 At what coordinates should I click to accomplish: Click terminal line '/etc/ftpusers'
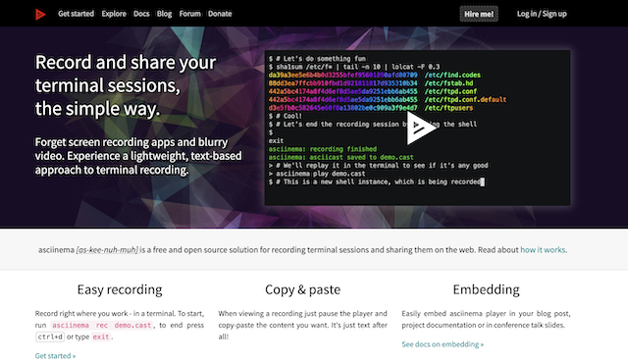click(448, 108)
